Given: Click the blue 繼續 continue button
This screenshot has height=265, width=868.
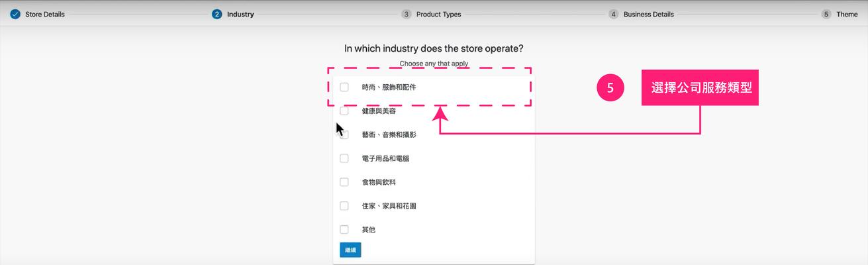Looking at the screenshot, I should pyautogui.click(x=350, y=250).
